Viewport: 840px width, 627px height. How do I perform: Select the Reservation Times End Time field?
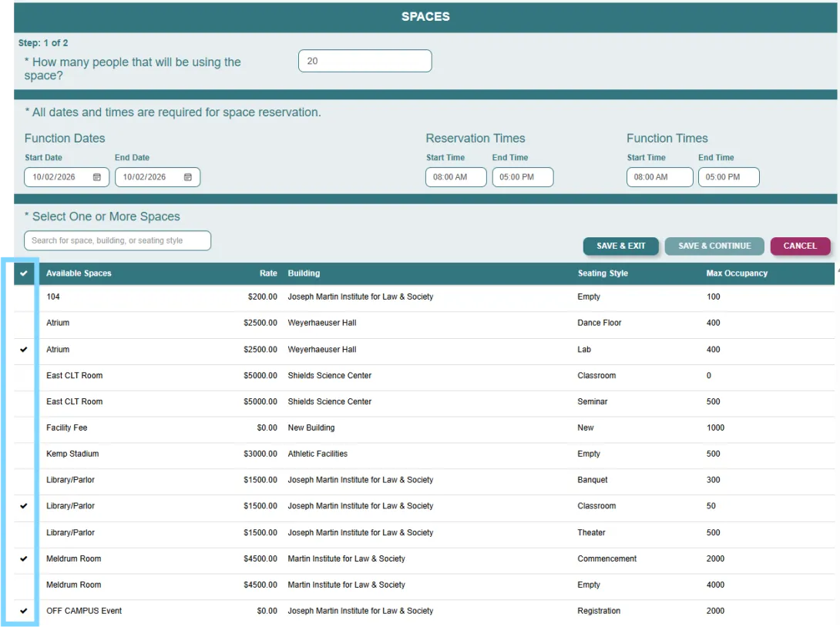click(x=522, y=177)
